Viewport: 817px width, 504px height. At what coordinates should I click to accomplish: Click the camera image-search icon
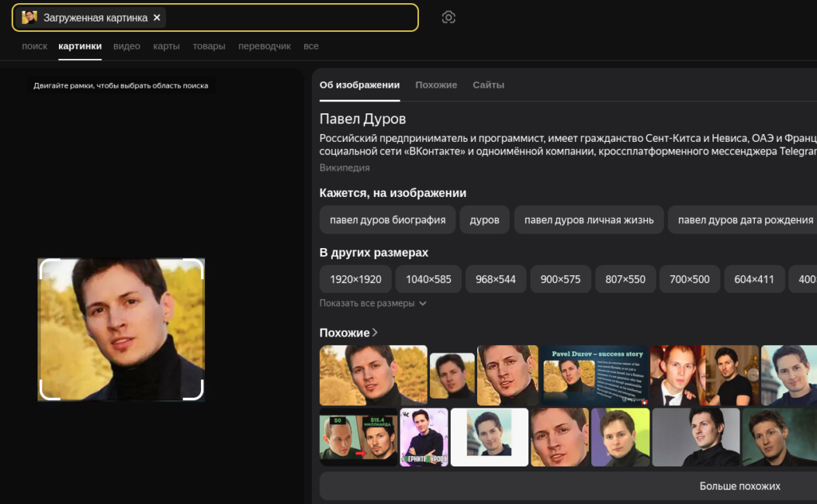click(448, 18)
